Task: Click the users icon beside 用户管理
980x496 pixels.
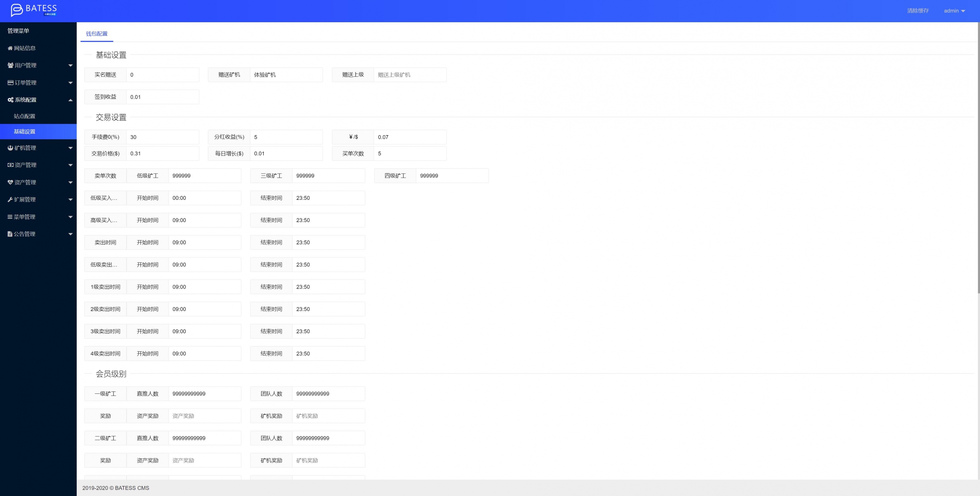Action: coord(10,65)
